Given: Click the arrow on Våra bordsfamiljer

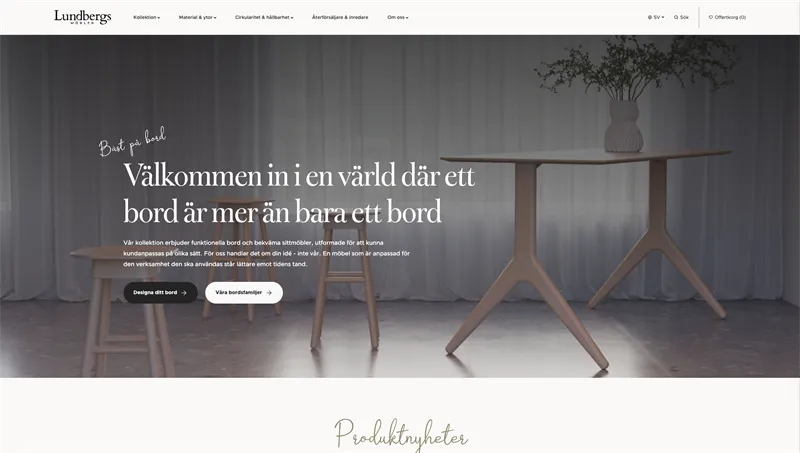Looking at the screenshot, I should (269, 293).
